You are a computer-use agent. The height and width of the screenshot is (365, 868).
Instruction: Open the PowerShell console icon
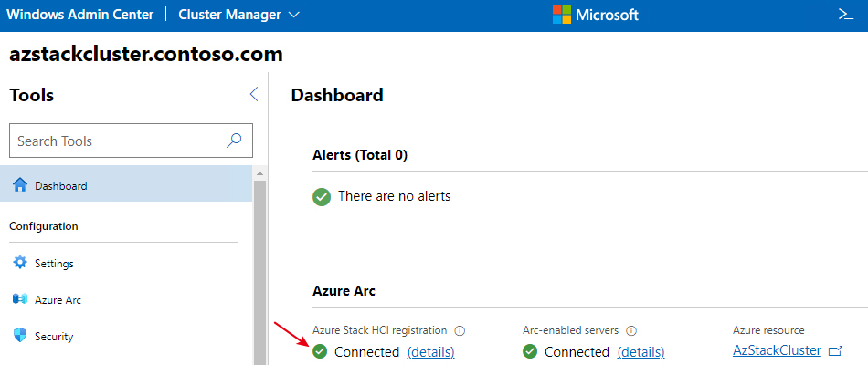(845, 15)
